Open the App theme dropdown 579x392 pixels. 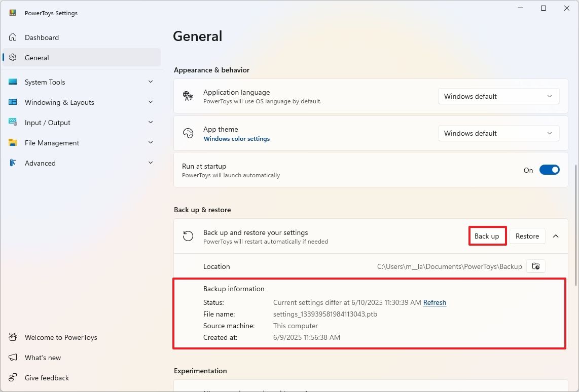(497, 133)
